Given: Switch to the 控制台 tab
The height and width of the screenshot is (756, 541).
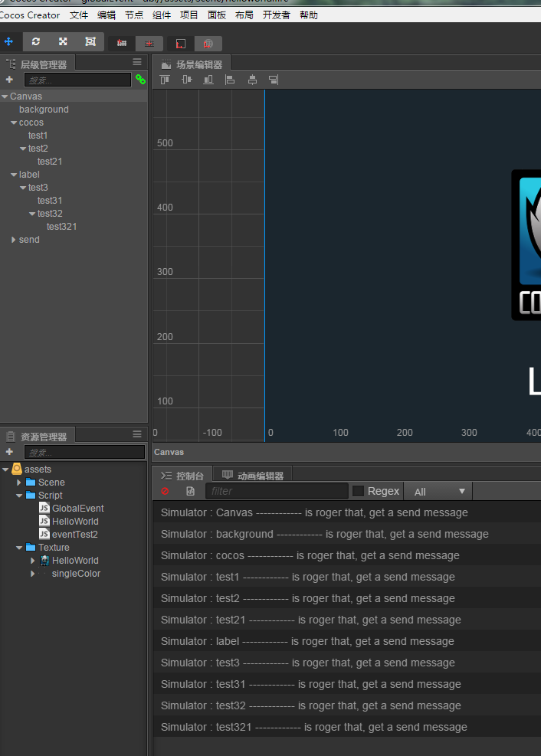Looking at the screenshot, I should point(182,476).
